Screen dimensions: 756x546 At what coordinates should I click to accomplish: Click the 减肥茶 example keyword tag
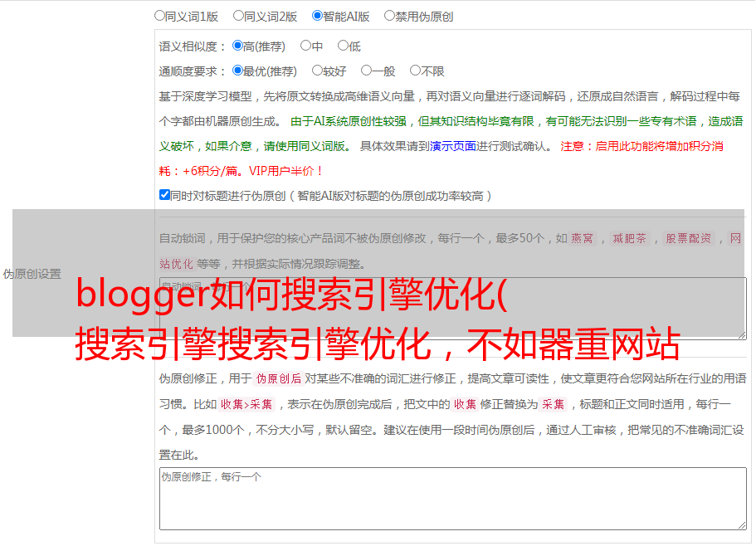click(x=629, y=238)
